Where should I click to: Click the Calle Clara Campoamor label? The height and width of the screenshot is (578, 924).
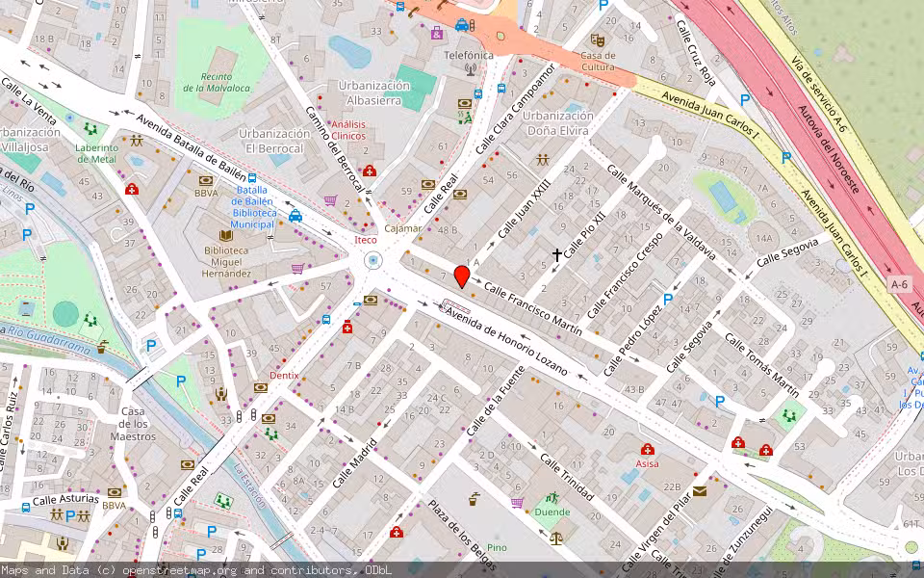[514, 109]
